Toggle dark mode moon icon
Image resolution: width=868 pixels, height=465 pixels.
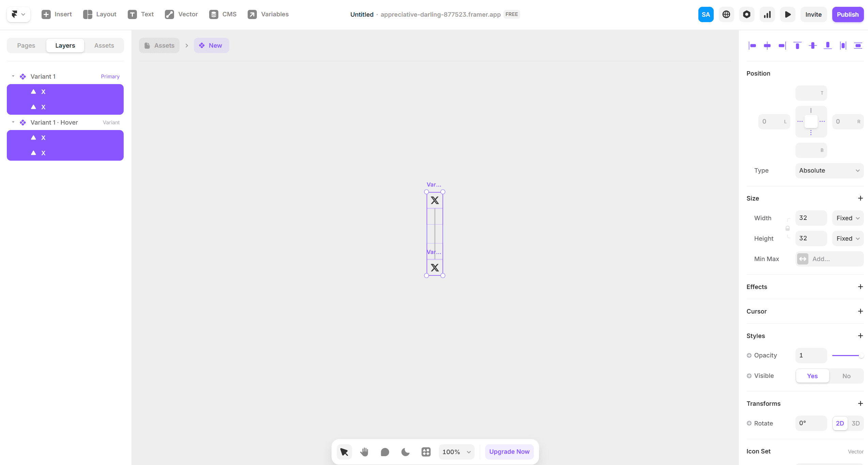pyautogui.click(x=405, y=452)
